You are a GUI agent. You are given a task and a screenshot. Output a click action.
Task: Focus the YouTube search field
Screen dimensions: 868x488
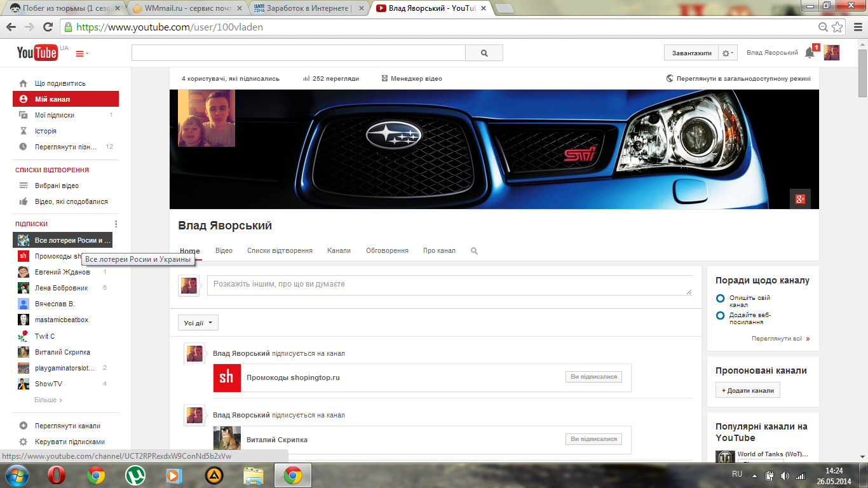(299, 53)
